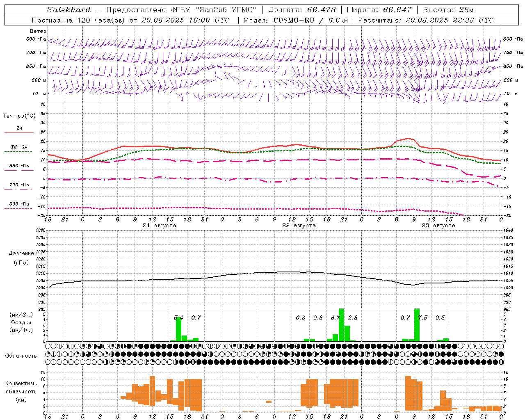The width and height of the screenshot is (525, 420).
Task: Click the Salekhard station title
Action: tap(69, 10)
